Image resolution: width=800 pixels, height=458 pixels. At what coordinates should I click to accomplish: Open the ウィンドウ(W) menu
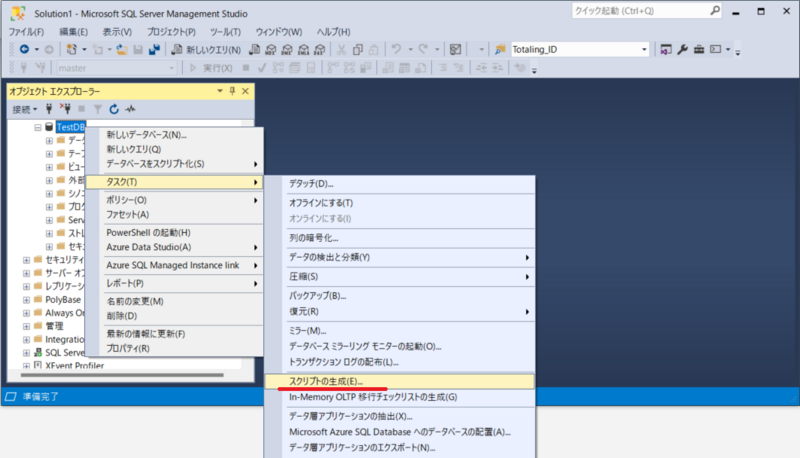pos(279,32)
